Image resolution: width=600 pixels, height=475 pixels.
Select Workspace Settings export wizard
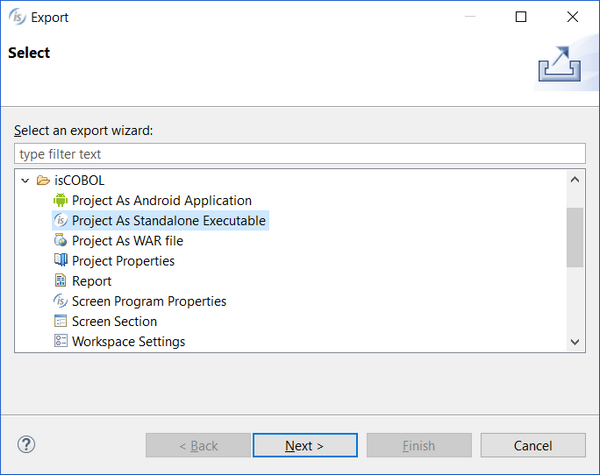click(129, 341)
